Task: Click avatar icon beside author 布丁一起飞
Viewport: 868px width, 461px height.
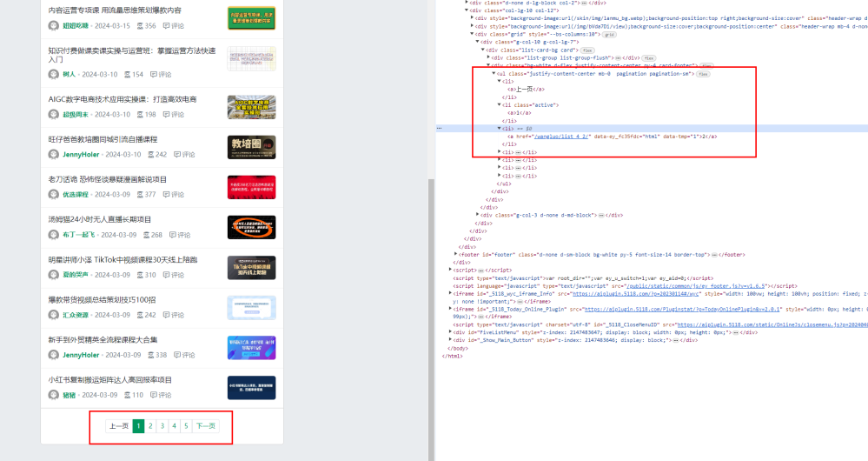Action: [x=54, y=234]
